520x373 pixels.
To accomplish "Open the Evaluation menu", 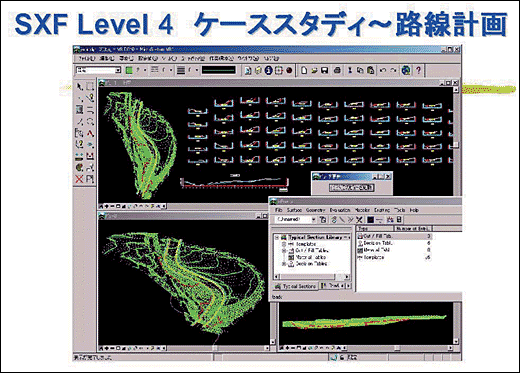I will click(x=340, y=210).
